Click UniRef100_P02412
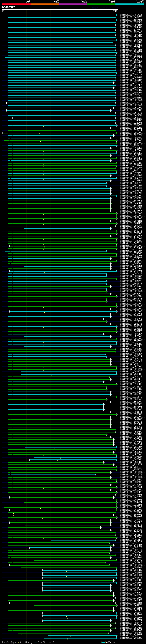Image resolution: width=146 pixels, height=644 pixels. coord(131,170)
